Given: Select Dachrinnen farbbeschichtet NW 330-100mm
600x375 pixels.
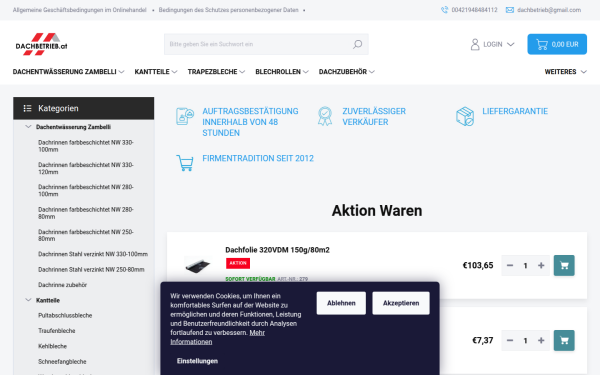Looking at the screenshot, I should 86,146.
